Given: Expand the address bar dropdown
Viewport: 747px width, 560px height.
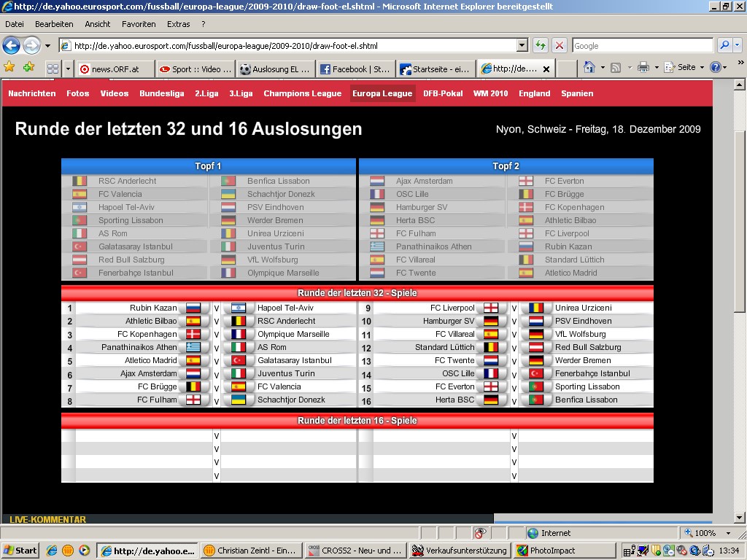Looking at the screenshot, I should (x=522, y=46).
